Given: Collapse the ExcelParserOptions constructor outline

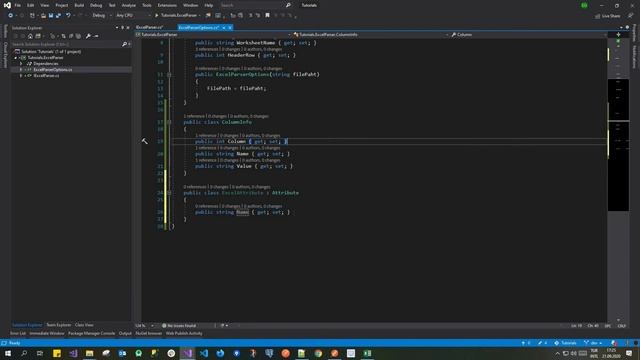Looking at the screenshot, I should [169, 75].
